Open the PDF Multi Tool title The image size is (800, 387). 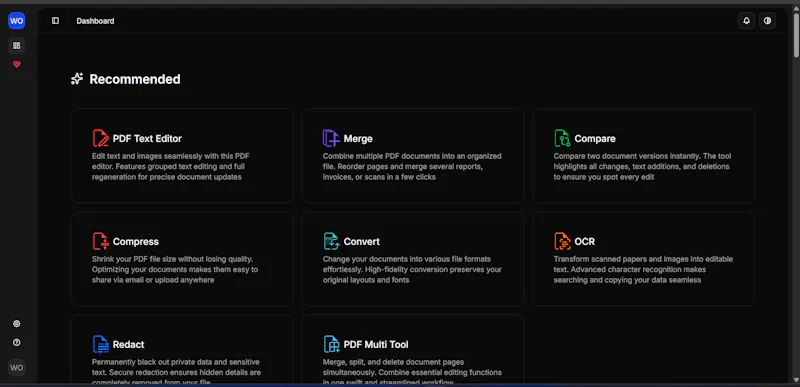tap(376, 345)
